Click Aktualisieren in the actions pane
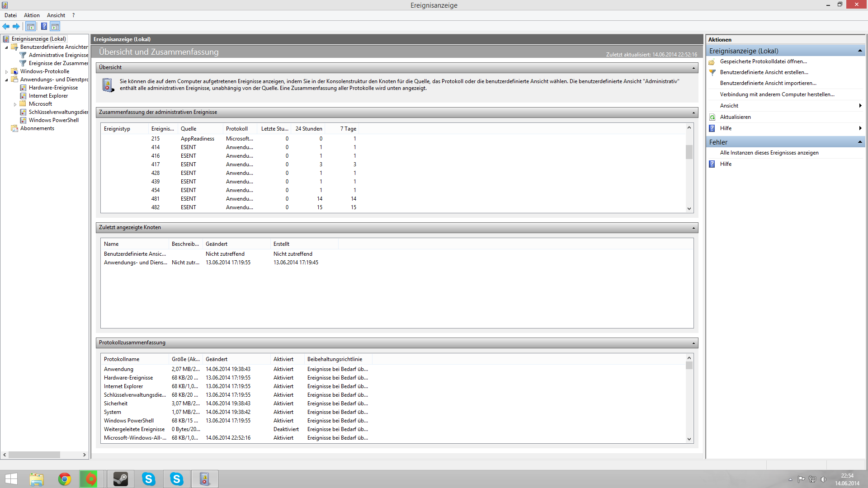Screen dimensions: 868x488 [735, 117]
